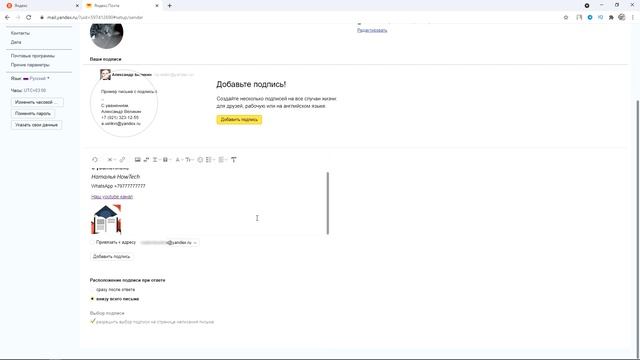
Task: Open Контакты settings section
Action: click(20, 33)
